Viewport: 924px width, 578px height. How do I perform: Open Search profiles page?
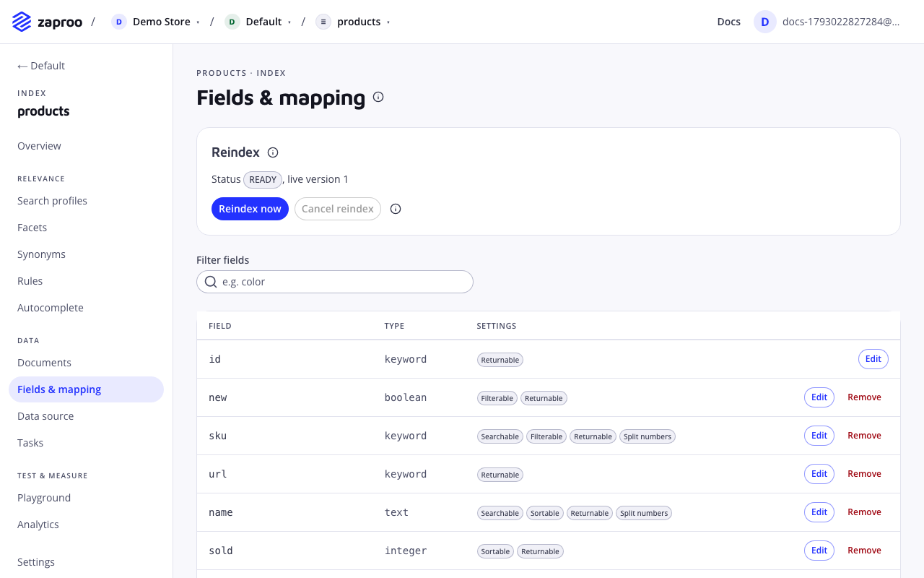tap(86, 201)
